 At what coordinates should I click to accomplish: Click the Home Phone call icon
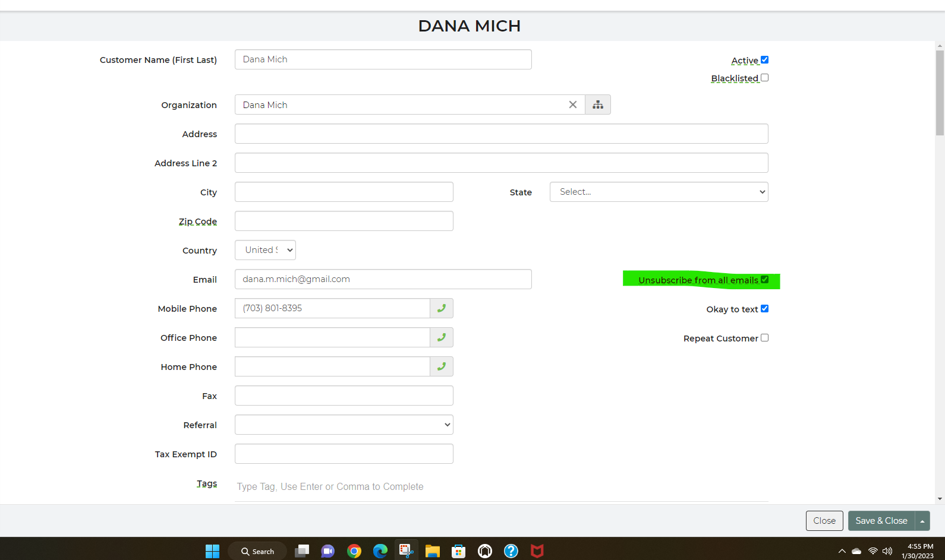click(442, 366)
